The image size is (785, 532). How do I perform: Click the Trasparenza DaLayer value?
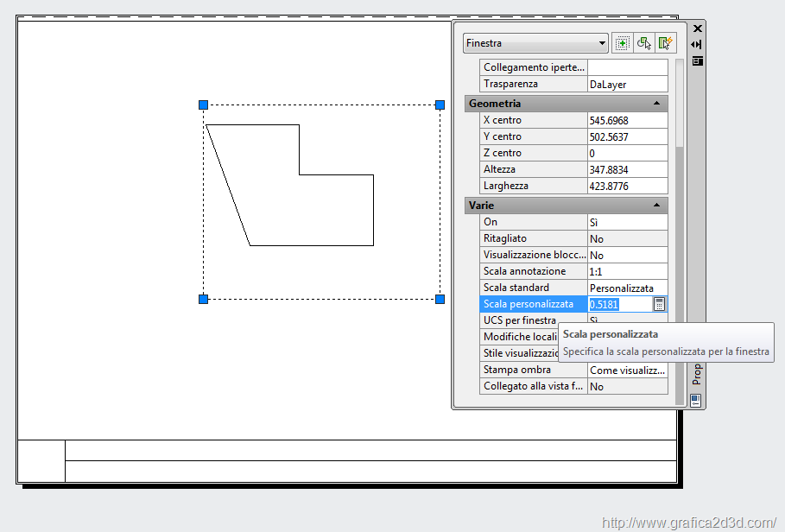(x=626, y=84)
